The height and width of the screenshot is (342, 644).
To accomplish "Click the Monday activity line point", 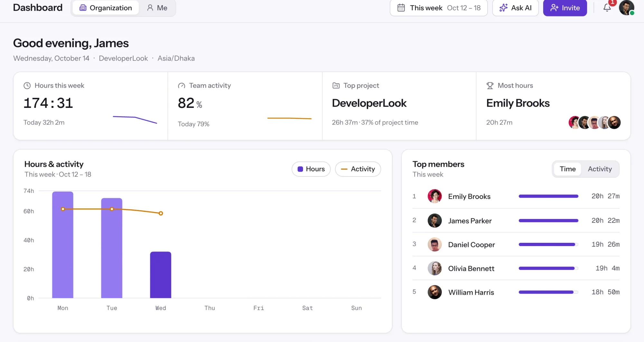I will (x=63, y=209).
